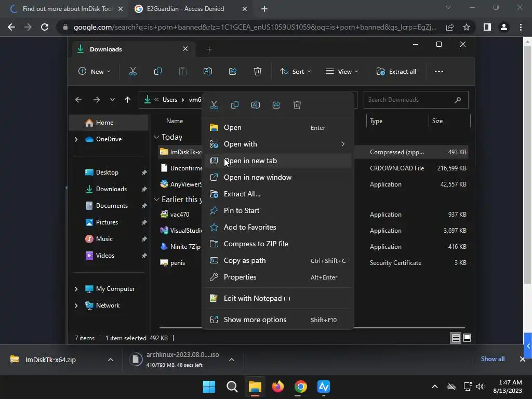Go forward in File Explorer navigation
Viewport: 532px width, 399px height.
click(x=96, y=100)
